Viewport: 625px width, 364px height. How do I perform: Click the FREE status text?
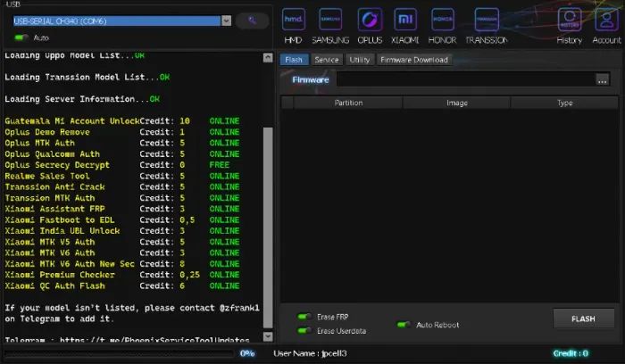tap(220, 165)
